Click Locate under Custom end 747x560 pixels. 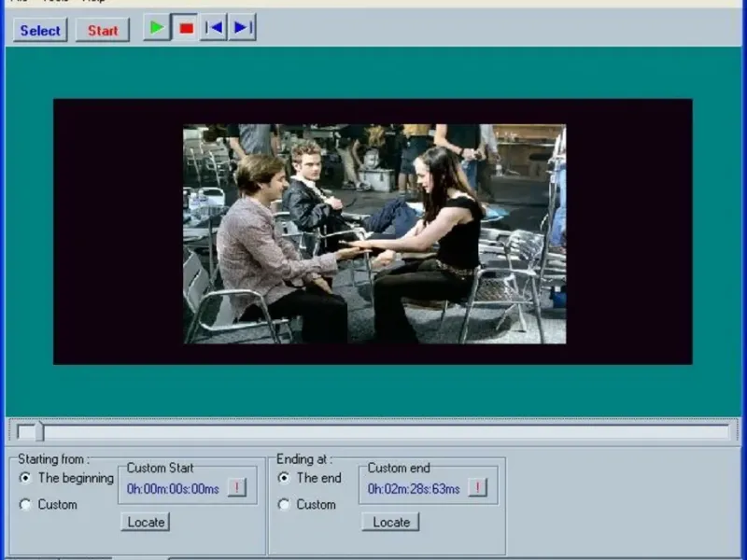point(390,522)
